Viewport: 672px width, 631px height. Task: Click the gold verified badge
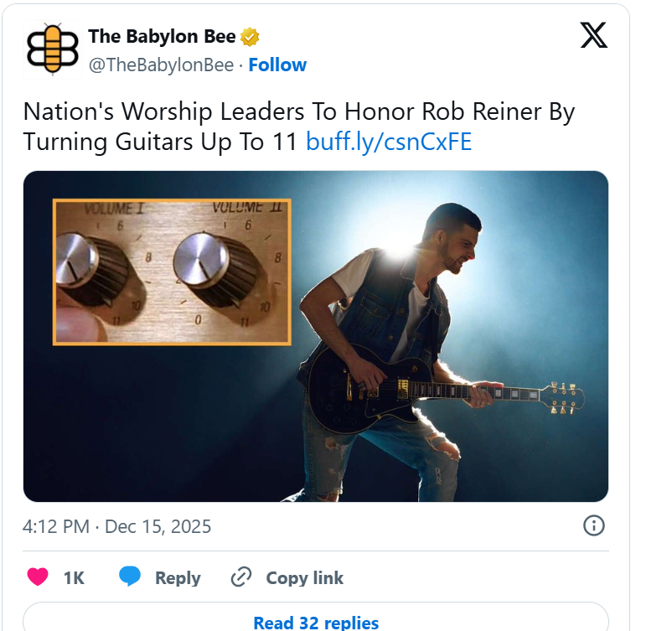(x=250, y=37)
